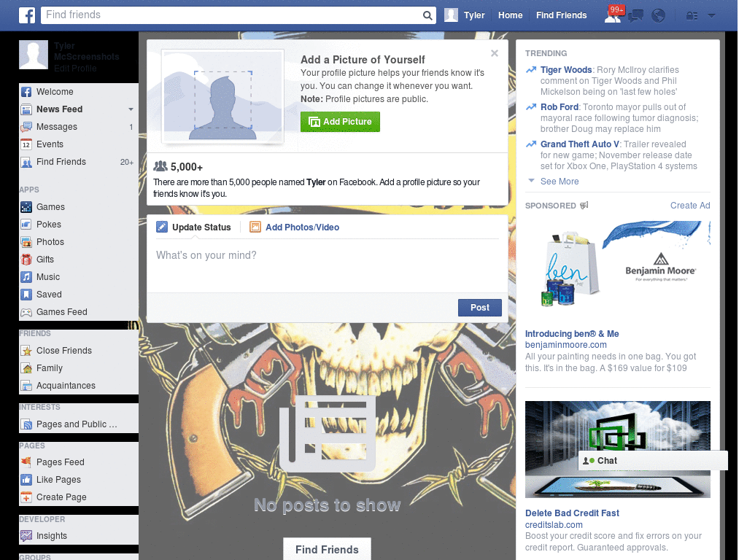Image resolution: width=747 pixels, height=560 pixels.
Task: Click Tyler name in top bar
Action: tap(474, 15)
